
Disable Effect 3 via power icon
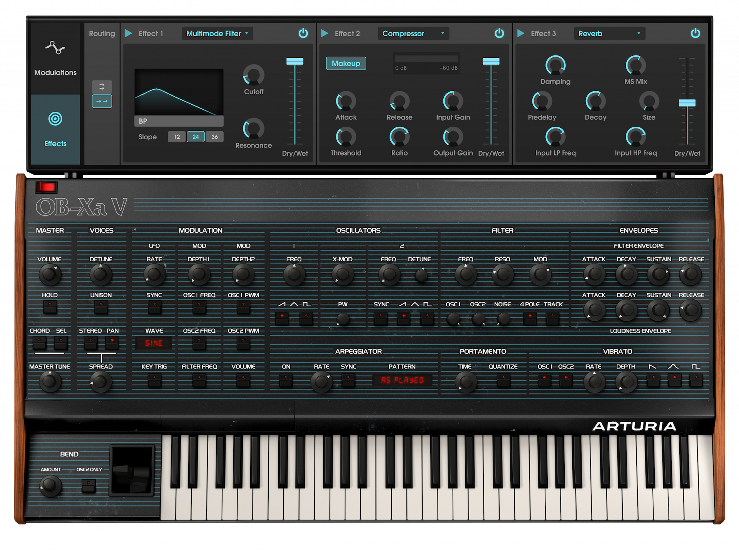(695, 33)
